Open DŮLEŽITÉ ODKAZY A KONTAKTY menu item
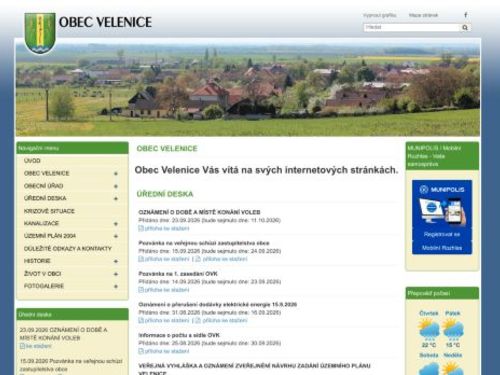This screenshot has width=500, height=375. [68, 249]
